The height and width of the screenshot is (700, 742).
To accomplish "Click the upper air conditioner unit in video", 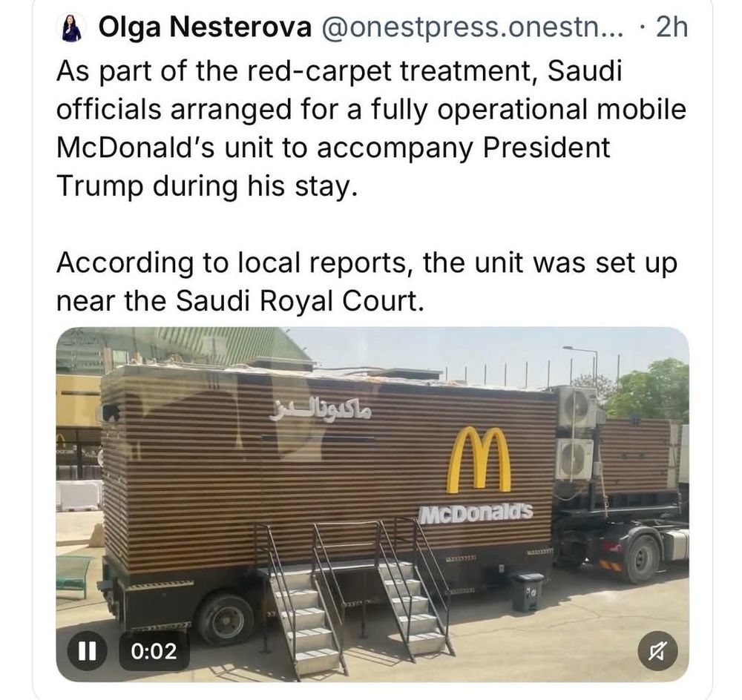I will [577, 407].
